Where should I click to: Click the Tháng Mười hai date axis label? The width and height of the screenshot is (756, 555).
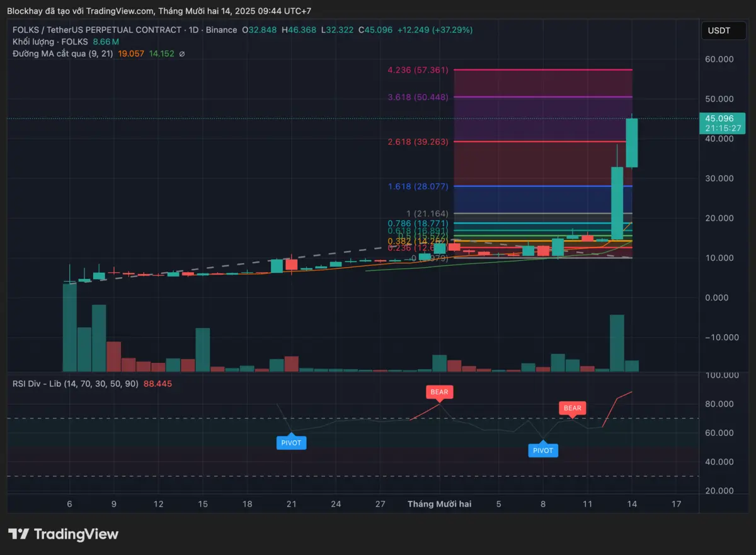coord(439,504)
